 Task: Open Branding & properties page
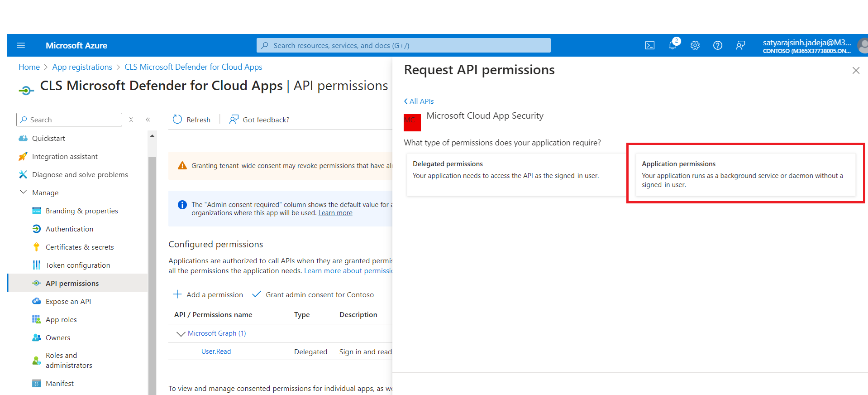click(81, 211)
